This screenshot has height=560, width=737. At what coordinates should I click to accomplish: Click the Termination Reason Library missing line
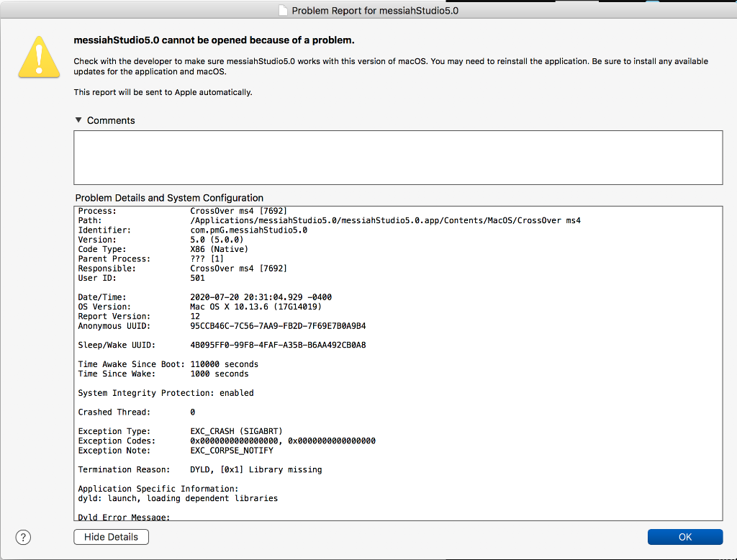pos(256,470)
